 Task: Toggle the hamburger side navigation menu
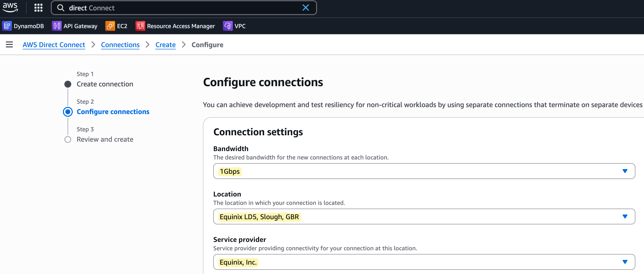pyautogui.click(x=10, y=44)
